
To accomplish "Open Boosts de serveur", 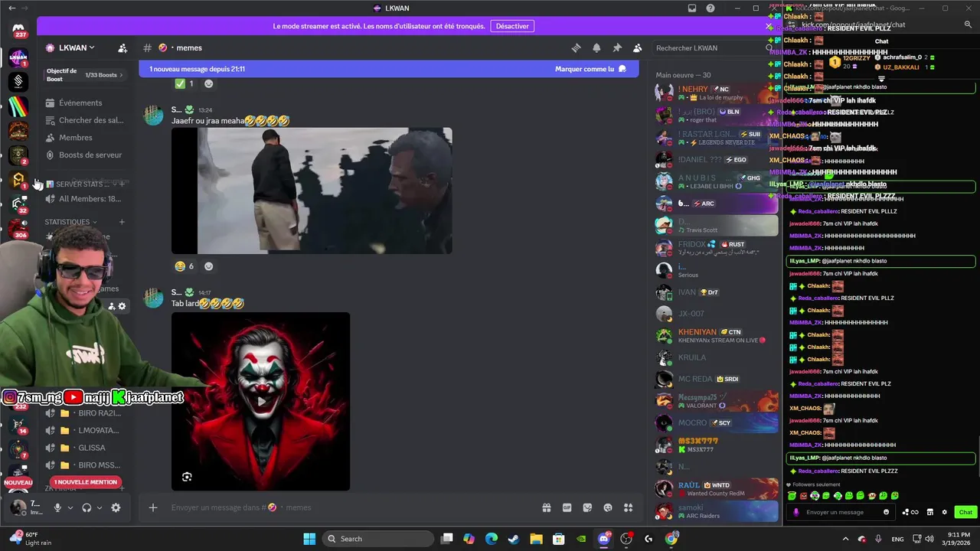I will click(x=84, y=155).
